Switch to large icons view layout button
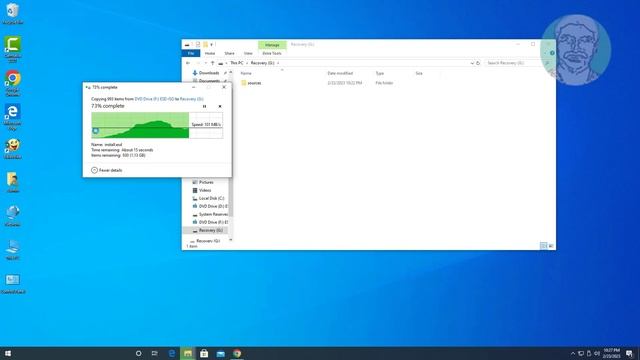640x360 pixels. pos(551,246)
